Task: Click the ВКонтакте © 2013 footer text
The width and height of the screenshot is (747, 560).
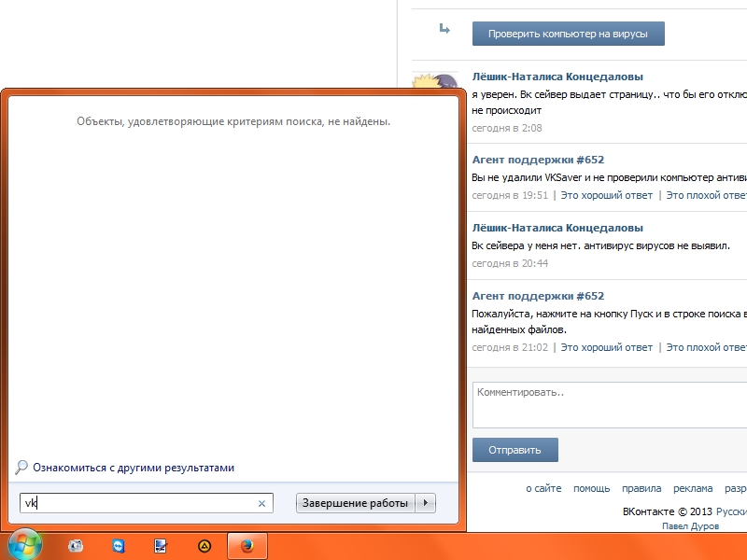Action: (x=667, y=511)
